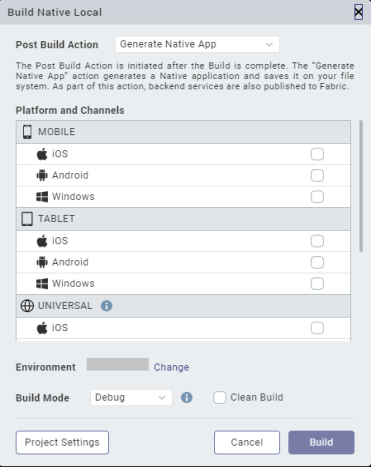Image resolution: width=371 pixels, height=467 pixels.
Task: Click the MOBILE phone icon header
Action: click(x=27, y=132)
